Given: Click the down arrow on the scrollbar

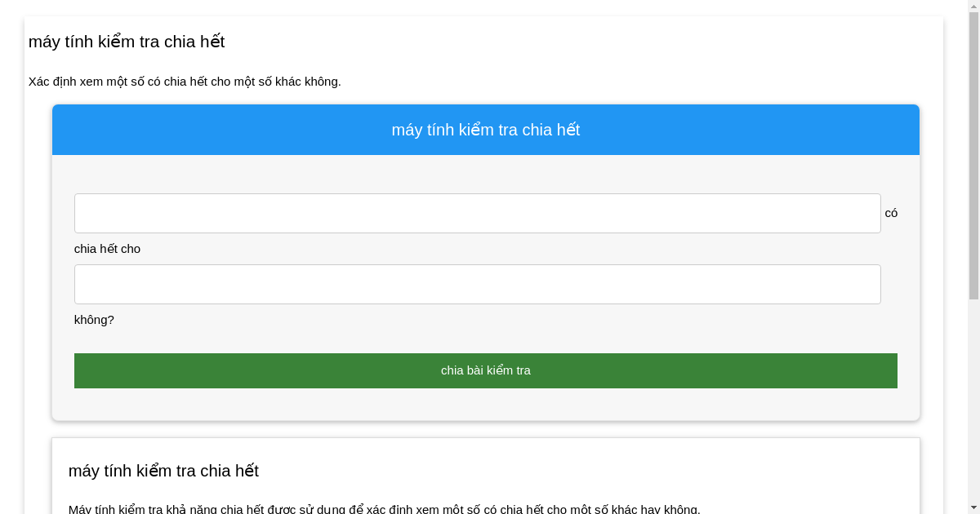Looking at the screenshot, I should pyautogui.click(x=974, y=507).
